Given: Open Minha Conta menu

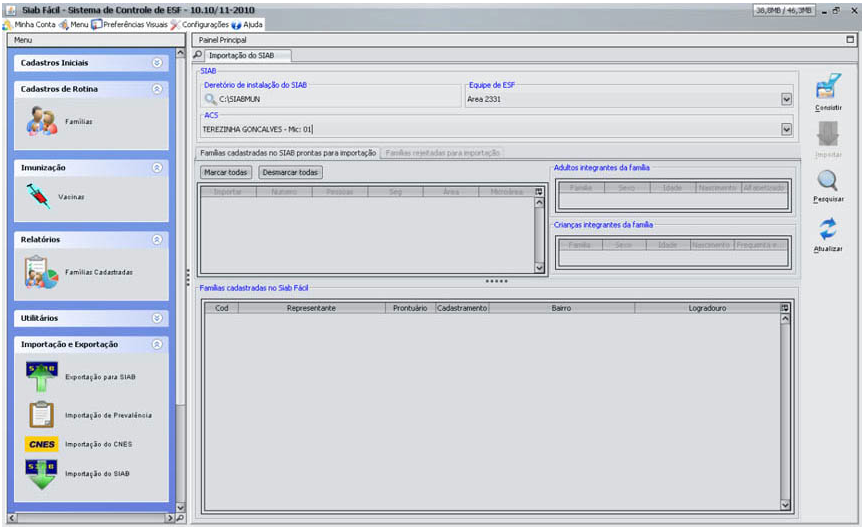Looking at the screenshot, I should [30, 24].
